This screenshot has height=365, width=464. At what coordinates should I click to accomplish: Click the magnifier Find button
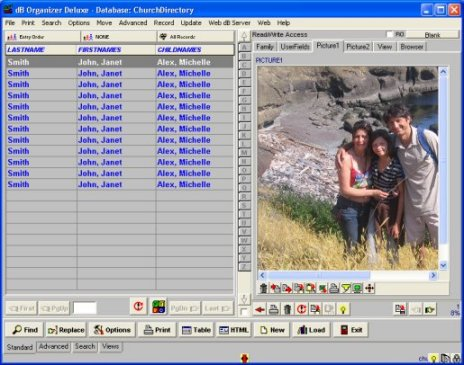pyautogui.click(x=25, y=330)
